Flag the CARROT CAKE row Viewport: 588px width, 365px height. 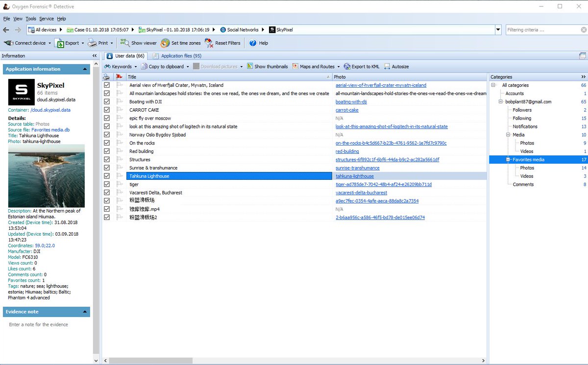pyautogui.click(x=119, y=110)
